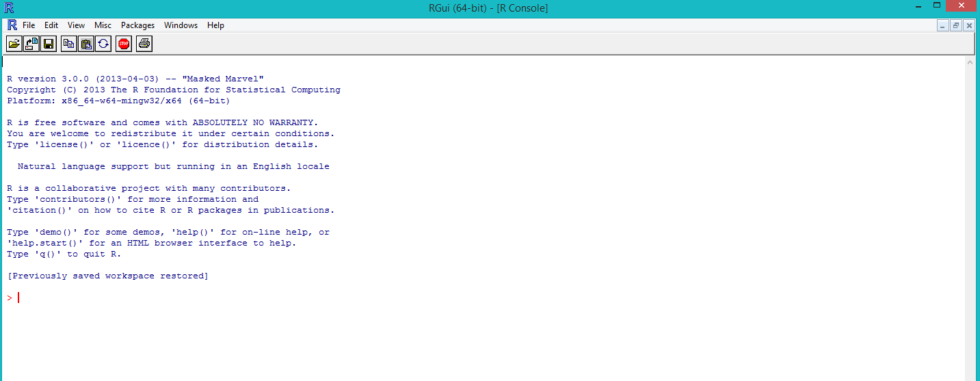980x381 pixels.
Task: Click the red STOP current computation icon
Action: click(124, 44)
